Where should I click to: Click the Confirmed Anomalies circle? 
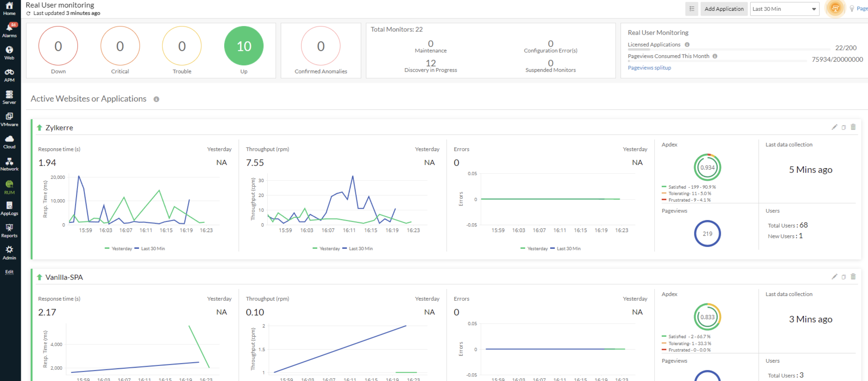coord(321,46)
